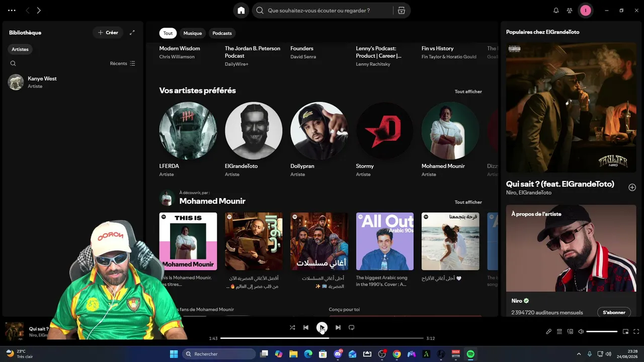The width and height of the screenshot is (644, 362).
Task: Select the Musique filter
Action: coord(193,33)
